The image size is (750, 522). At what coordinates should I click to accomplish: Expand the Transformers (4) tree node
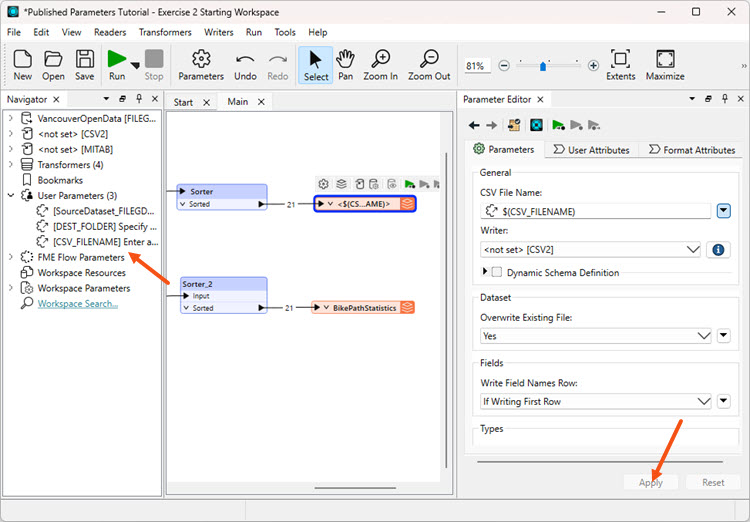[x=11, y=165]
